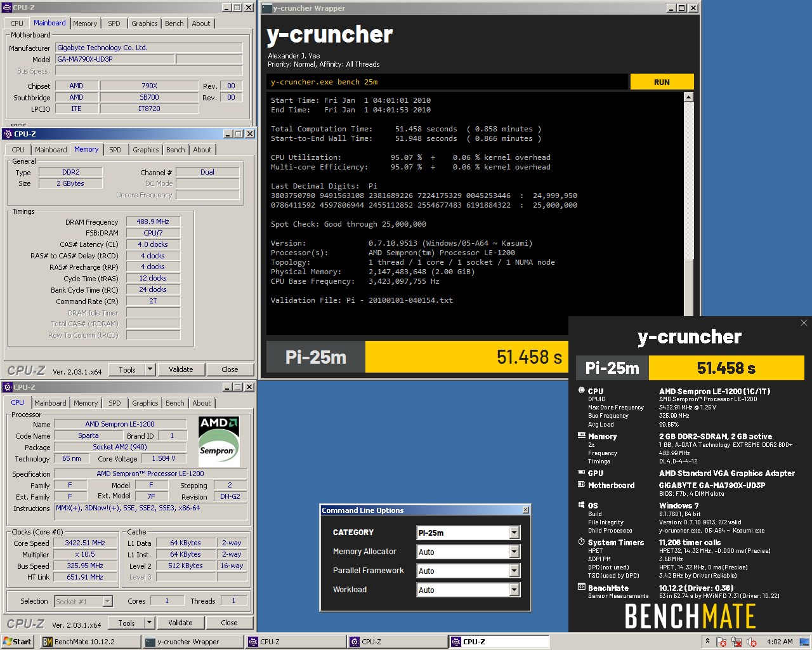812x650 pixels.
Task: Click the Core Voltage value 1.584 V
Action: point(163,458)
